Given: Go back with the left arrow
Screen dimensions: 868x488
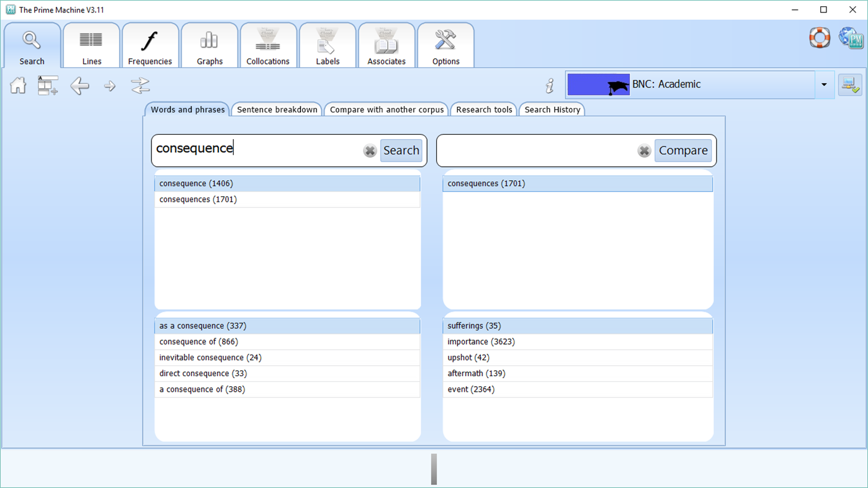Looking at the screenshot, I should pyautogui.click(x=79, y=86).
